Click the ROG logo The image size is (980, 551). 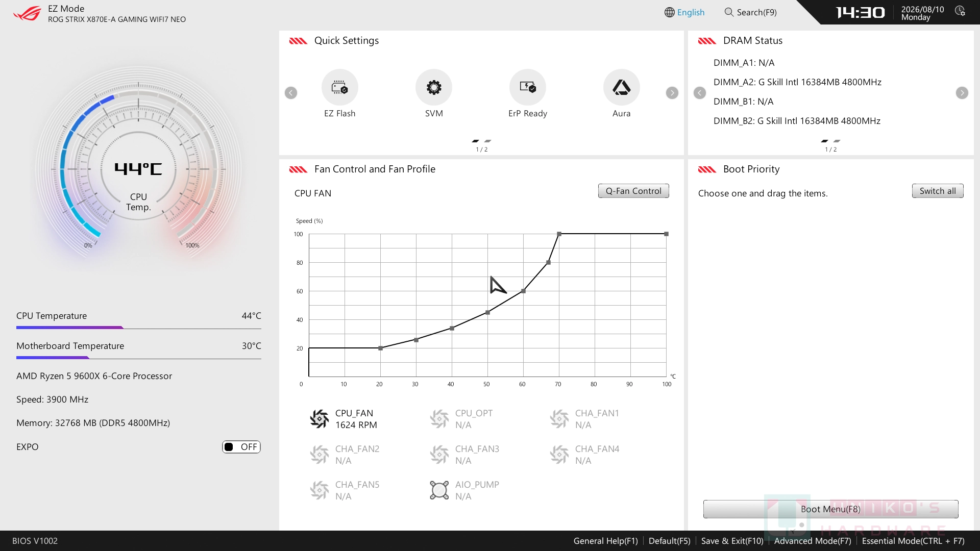coord(27,13)
